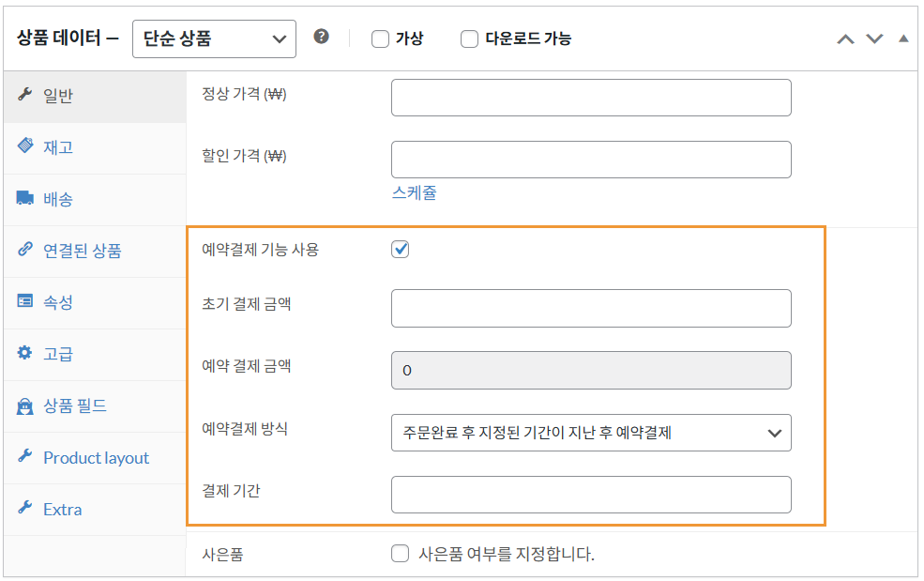Click the 속성 attributes list icon
924x581 pixels.
pos(25,302)
